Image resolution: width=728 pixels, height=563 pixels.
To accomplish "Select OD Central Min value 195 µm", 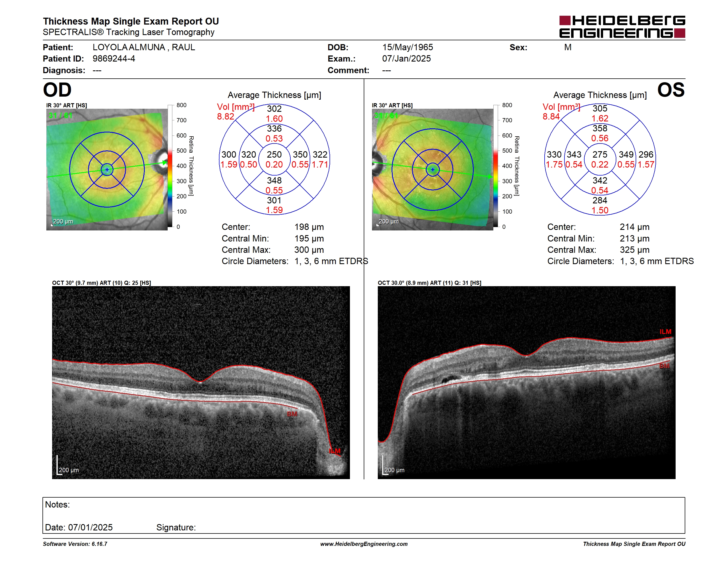I will click(x=309, y=238).
